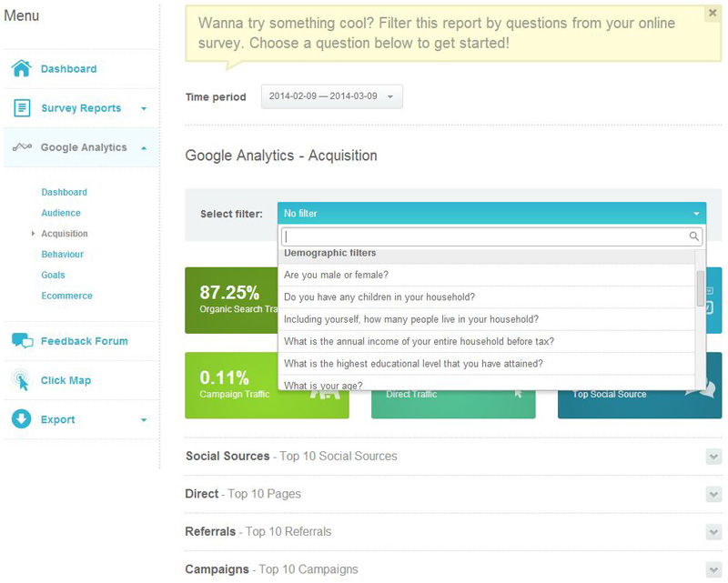728x583 pixels.
Task: Click the magnifier icon in filter search
Action: 694,236
